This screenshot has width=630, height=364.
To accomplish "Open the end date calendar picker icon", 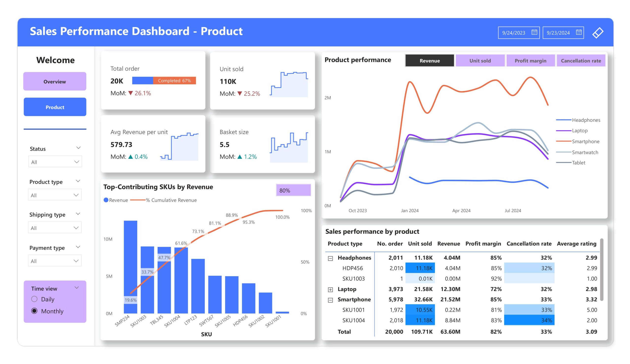I will (579, 32).
